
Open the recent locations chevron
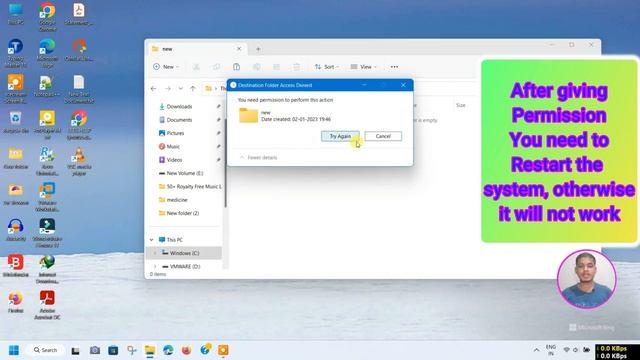click(180, 89)
